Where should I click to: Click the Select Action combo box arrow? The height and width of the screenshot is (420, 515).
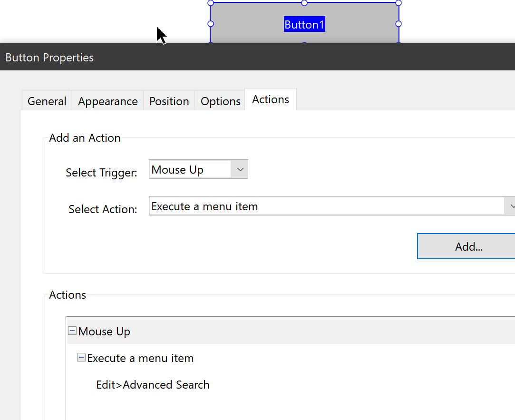512,205
